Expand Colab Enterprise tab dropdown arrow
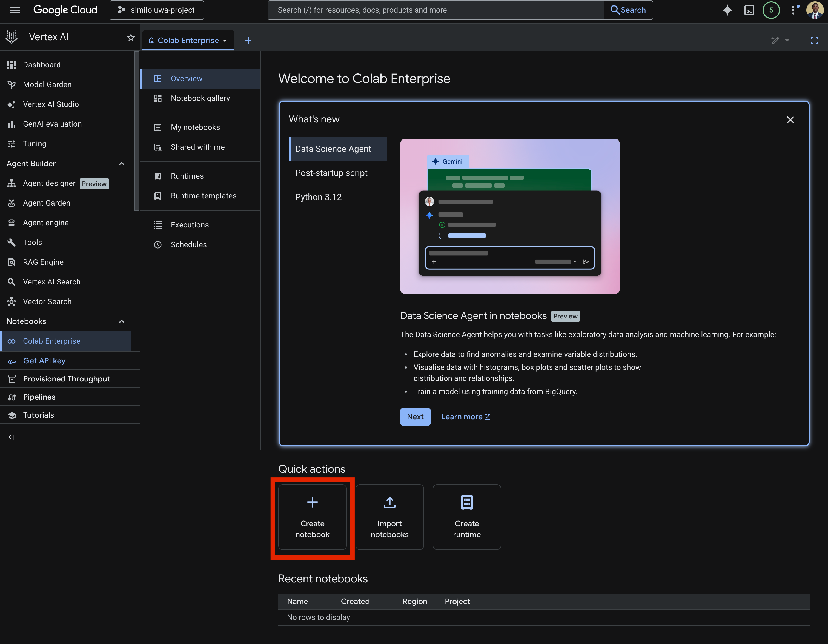 (x=225, y=41)
